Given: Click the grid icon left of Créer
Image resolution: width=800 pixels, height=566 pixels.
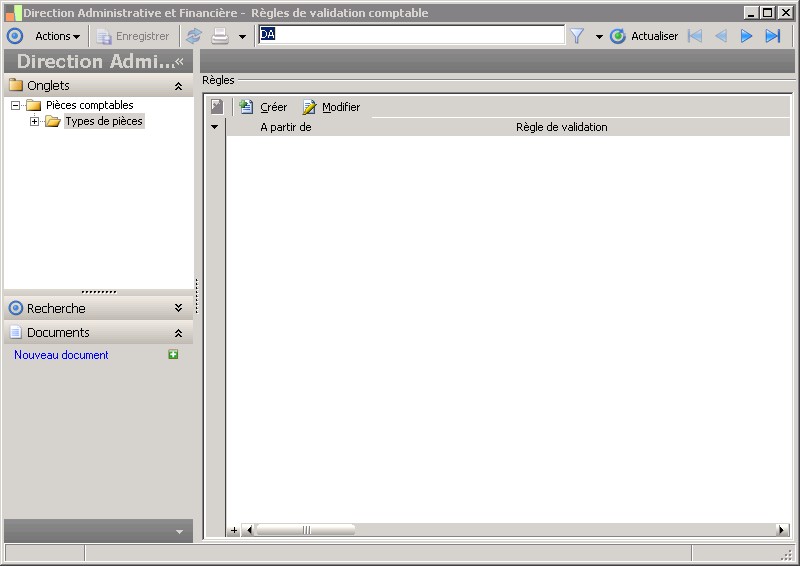Looking at the screenshot, I should click(217, 107).
